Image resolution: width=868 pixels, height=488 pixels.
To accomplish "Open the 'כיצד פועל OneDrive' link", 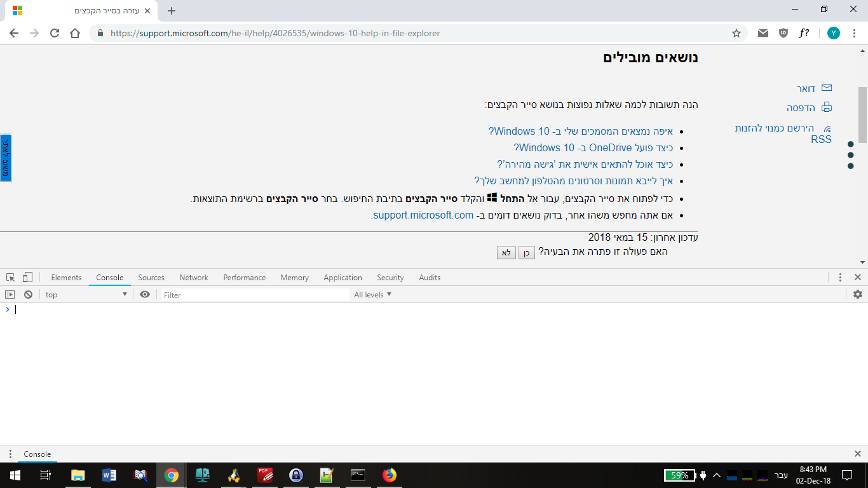I will [x=593, y=148].
